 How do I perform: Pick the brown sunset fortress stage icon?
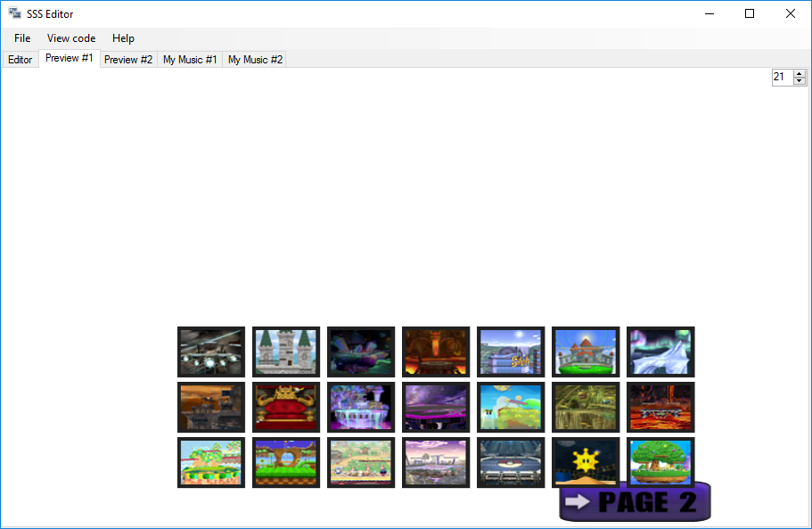tap(211, 408)
